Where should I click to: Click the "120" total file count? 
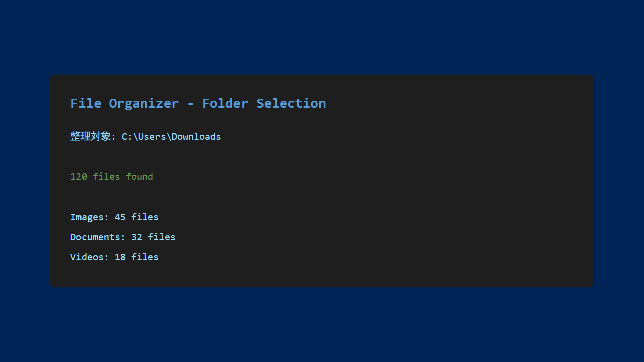click(78, 177)
